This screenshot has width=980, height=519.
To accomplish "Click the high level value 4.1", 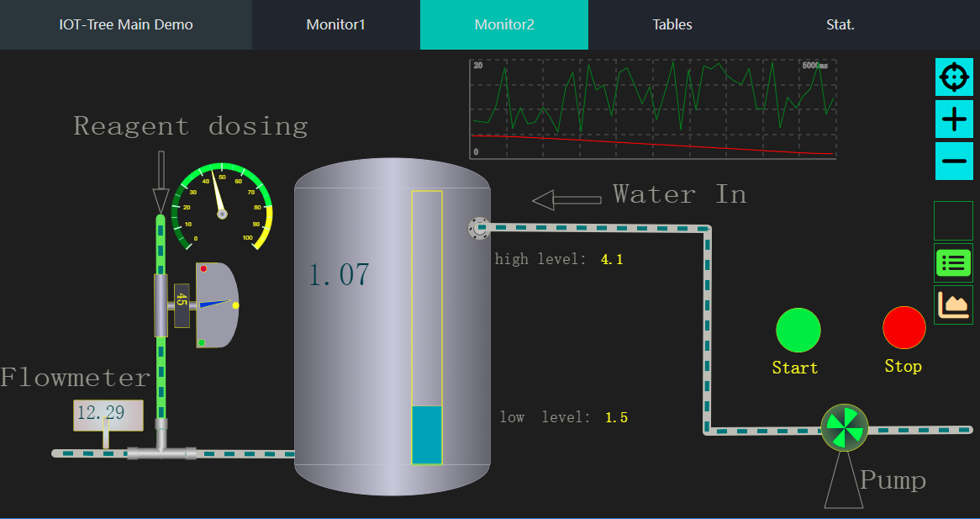I will 611,260.
